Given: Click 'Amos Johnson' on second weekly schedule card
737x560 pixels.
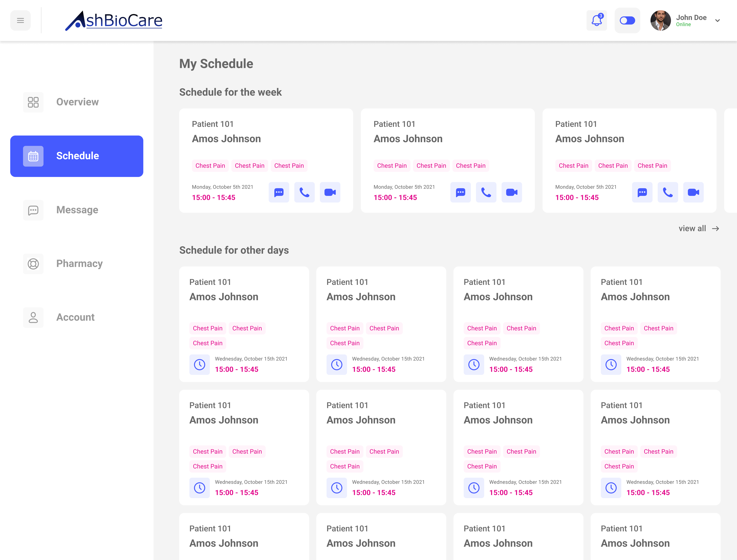Looking at the screenshot, I should [x=408, y=139].
